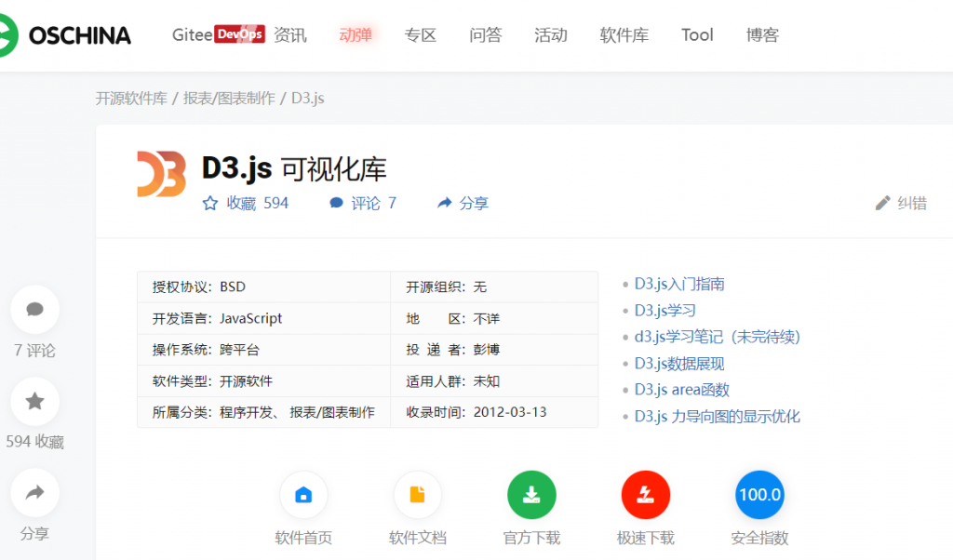The height and width of the screenshot is (560, 953).
Task: Click 报表/图表制作 in the info table
Action: [x=332, y=412]
